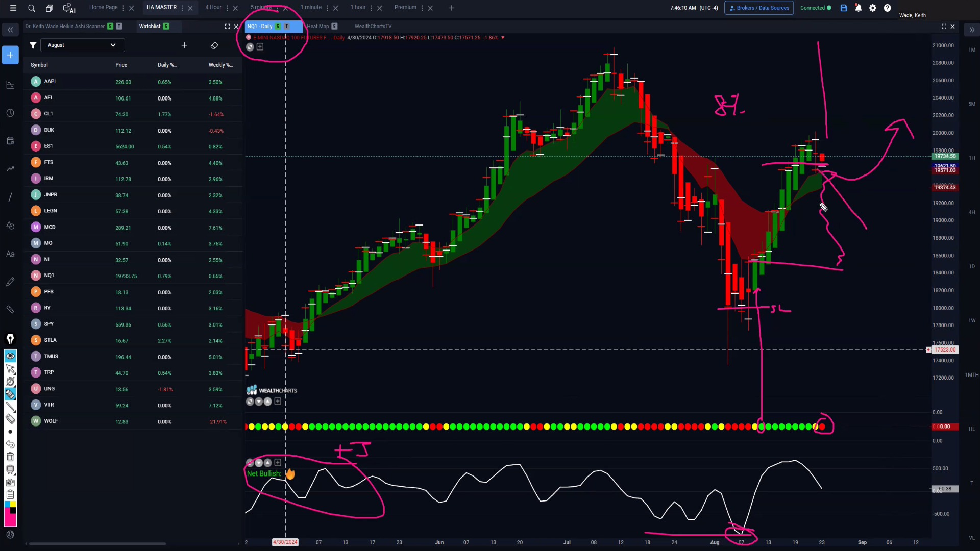Open the WealthChartsTV tab
Viewport: 980px width, 551px height.
[373, 26]
